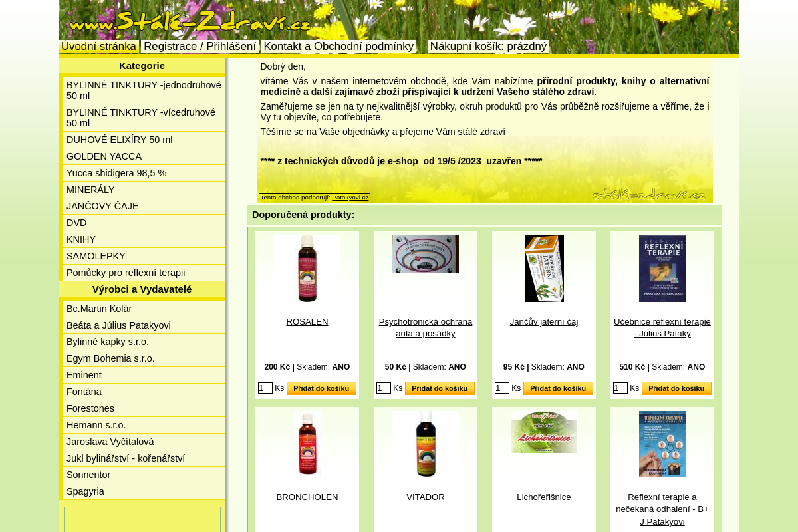Follow the Patakyovi.cz supporter link
The image size is (798, 532).
(350, 198)
